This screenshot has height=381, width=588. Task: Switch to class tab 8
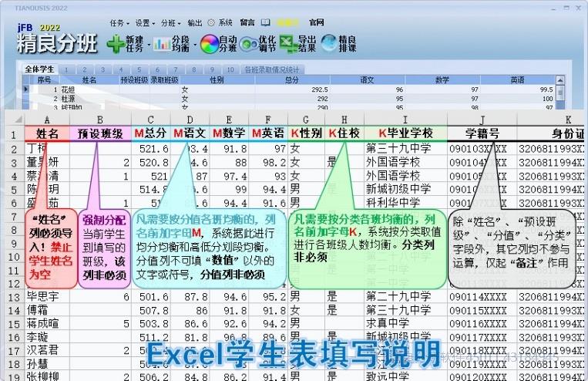[x=194, y=69]
